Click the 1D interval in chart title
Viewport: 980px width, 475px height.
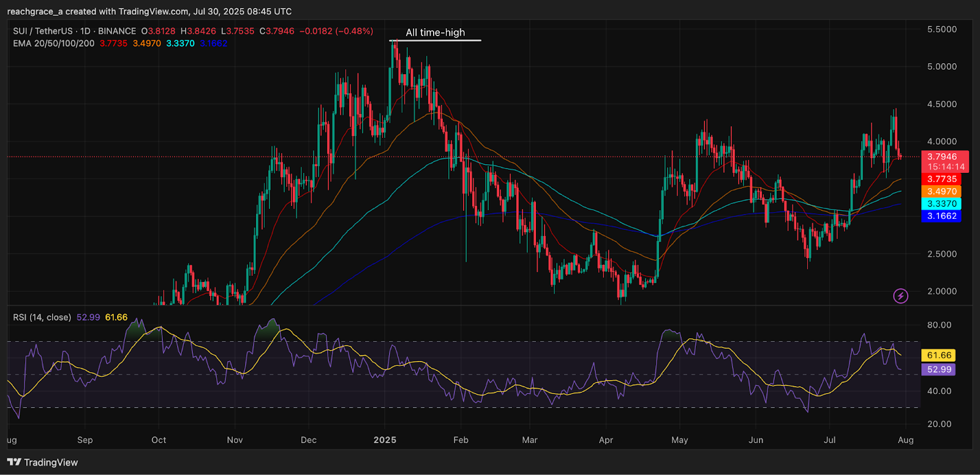pos(85,31)
